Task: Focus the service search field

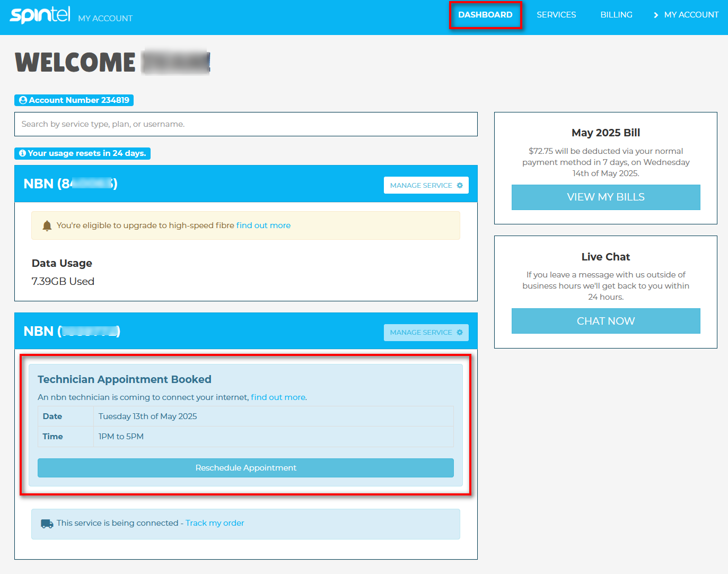Action: (246, 124)
